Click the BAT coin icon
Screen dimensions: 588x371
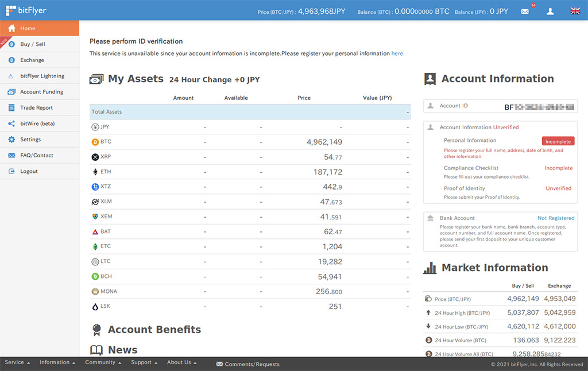95,232
